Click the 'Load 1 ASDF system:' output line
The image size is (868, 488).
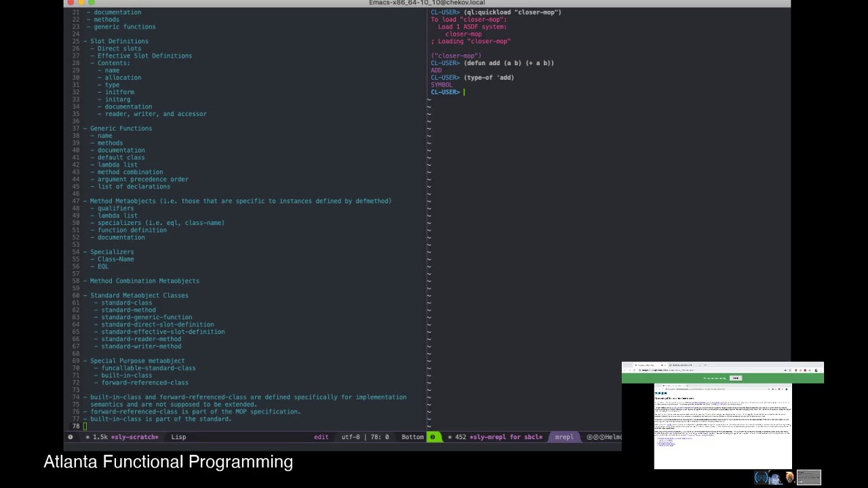tap(472, 27)
